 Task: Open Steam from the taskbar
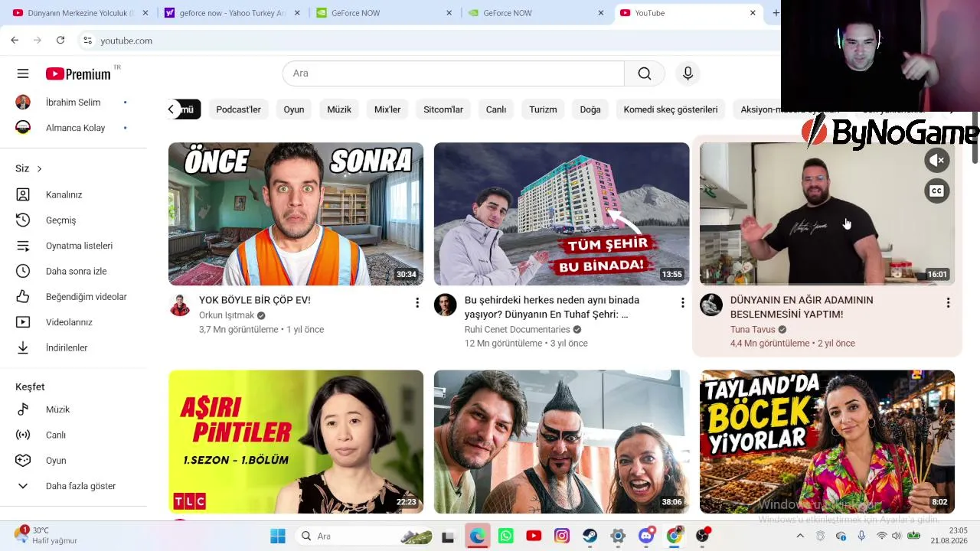590,536
